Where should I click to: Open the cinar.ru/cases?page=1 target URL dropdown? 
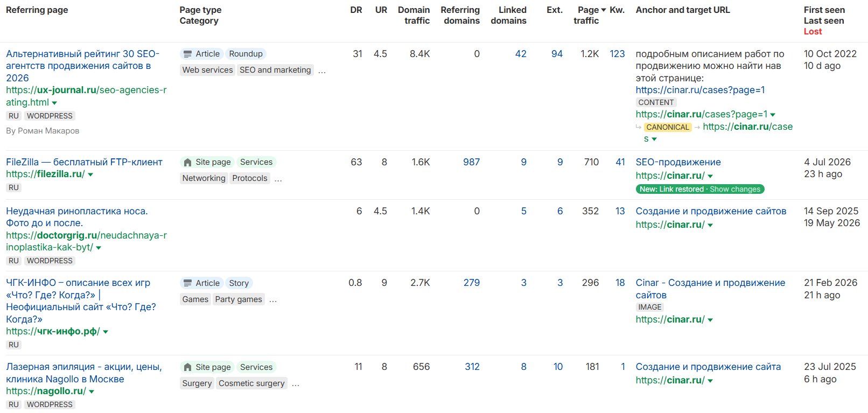click(x=773, y=115)
